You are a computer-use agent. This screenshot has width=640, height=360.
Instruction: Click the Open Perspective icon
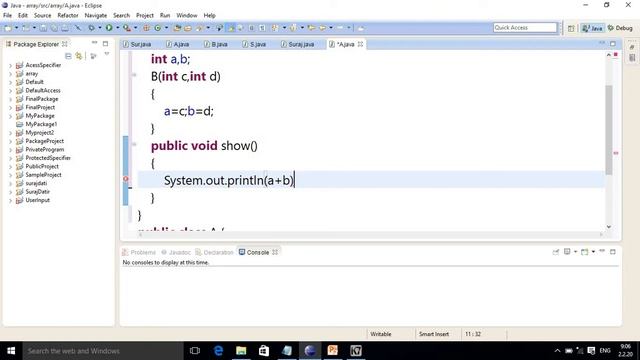(571, 28)
